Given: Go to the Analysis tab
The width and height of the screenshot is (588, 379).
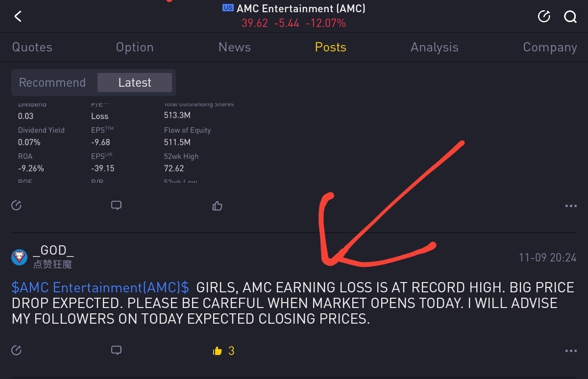Looking at the screenshot, I should 435,47.
